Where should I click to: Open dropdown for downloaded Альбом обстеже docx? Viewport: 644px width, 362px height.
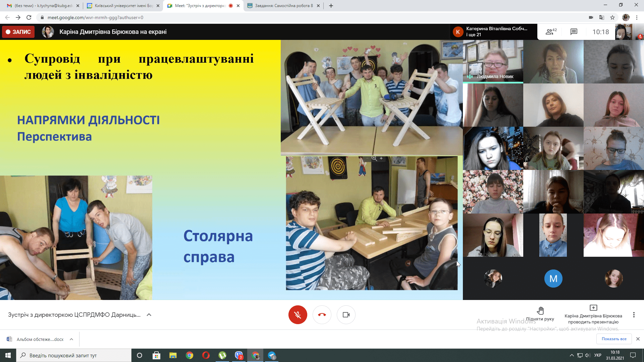pyautogui.click(x=71, y=339)
